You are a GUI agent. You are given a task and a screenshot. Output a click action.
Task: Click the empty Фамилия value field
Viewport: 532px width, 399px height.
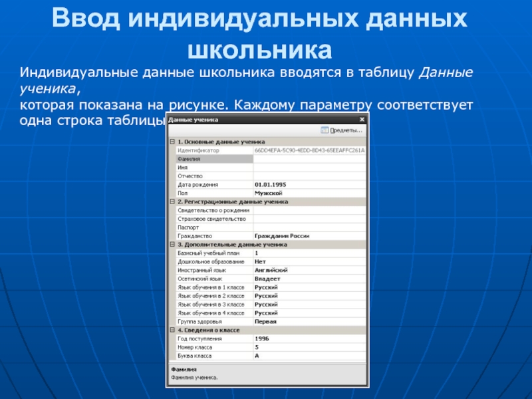[309, 159]
